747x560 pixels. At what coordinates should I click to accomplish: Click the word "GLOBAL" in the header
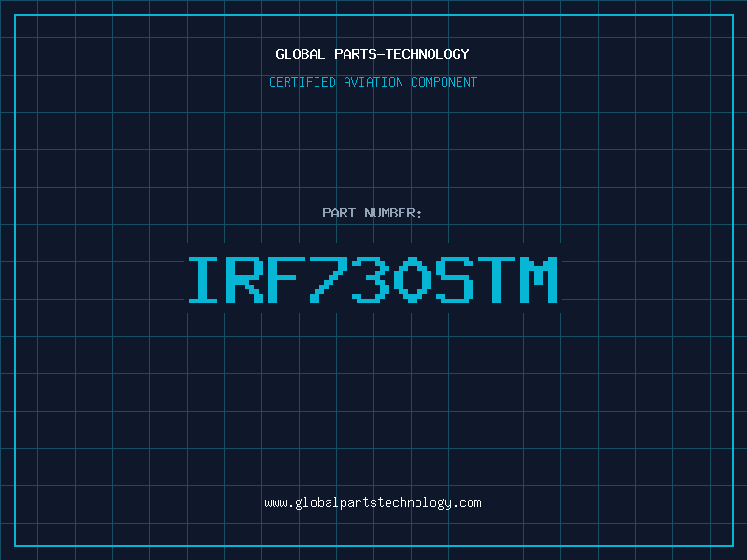pos(301,54)
